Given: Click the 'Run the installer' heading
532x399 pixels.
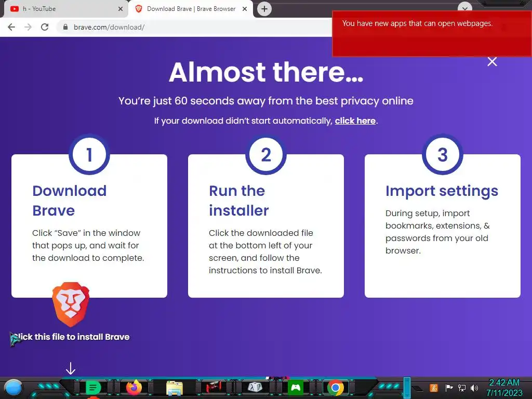Looking at the screenshot, I should [239, 201].
